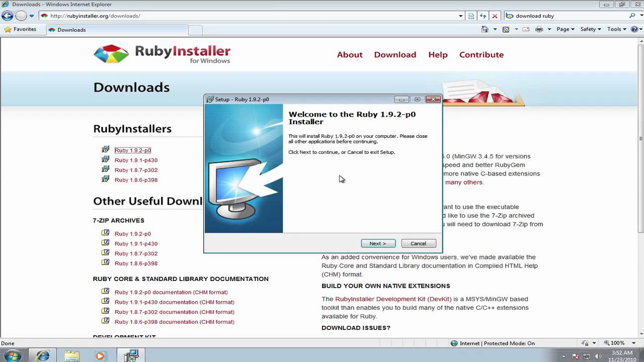The width and height of the screenshot is (644, 362).
Task: Open the Contribute navigation link
Action: (481, 54)
